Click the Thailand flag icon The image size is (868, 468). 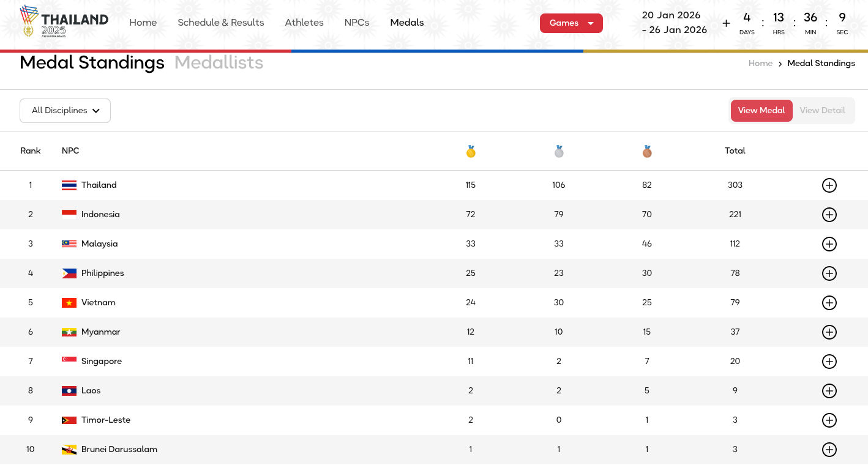[x=69, y=185]
